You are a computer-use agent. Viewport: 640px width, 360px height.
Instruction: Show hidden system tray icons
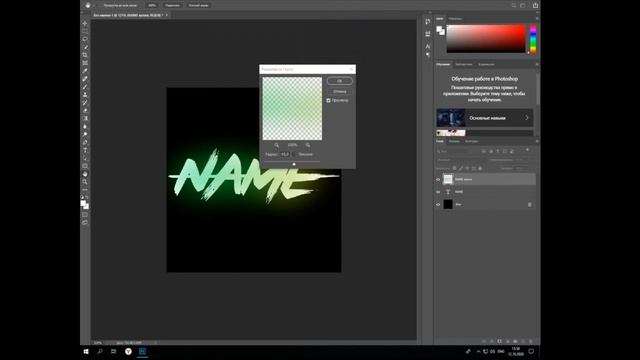click(478, 351)
